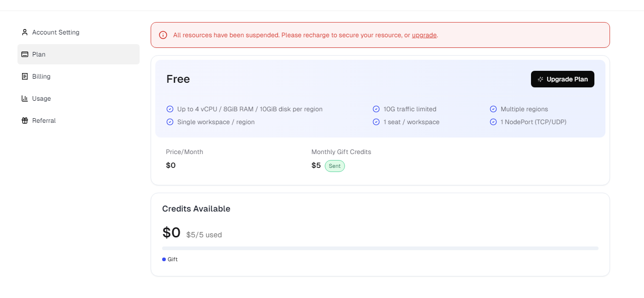Click the 'Up to 4 vCPU / 8GiB RAM' text

(250, 109)
